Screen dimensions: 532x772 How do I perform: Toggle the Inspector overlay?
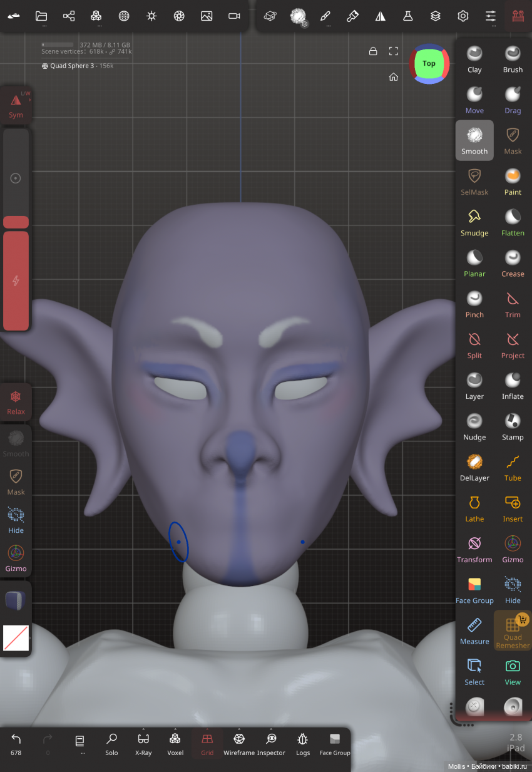[x=271, y=744]
